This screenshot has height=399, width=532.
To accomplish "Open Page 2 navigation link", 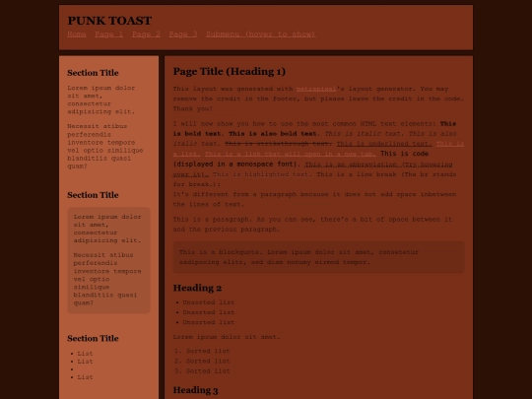I will [x=146, y=34].
